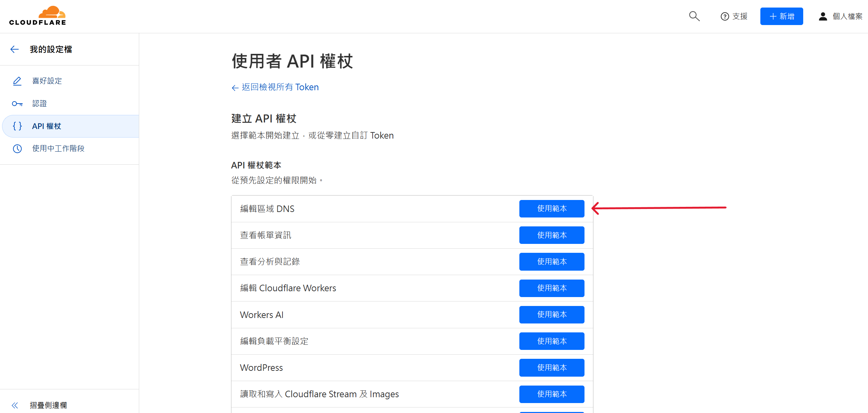This screenshot has height=413, width=868.
Task: Go back using the arrow beside 我的設定檔
Action: point(14,49)
